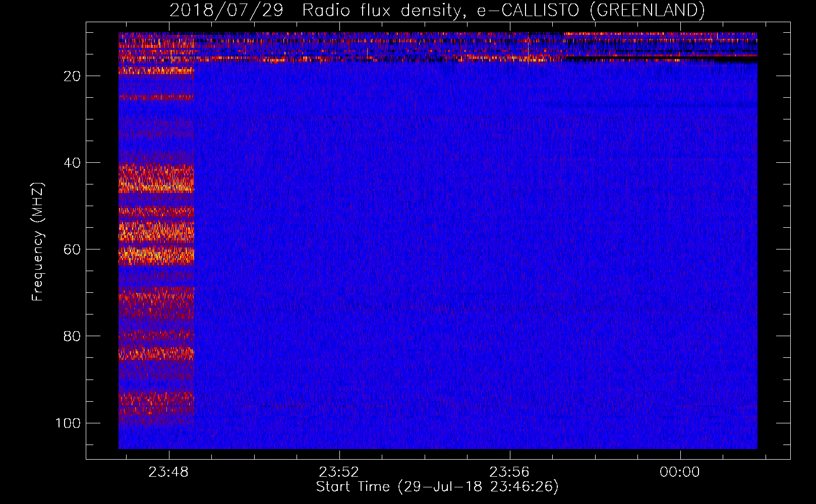The width and height of the screenshot is (816, 504).
Task: Click the '00:00' time tick label
Action: pyautogui.click(x=680, y=472)
